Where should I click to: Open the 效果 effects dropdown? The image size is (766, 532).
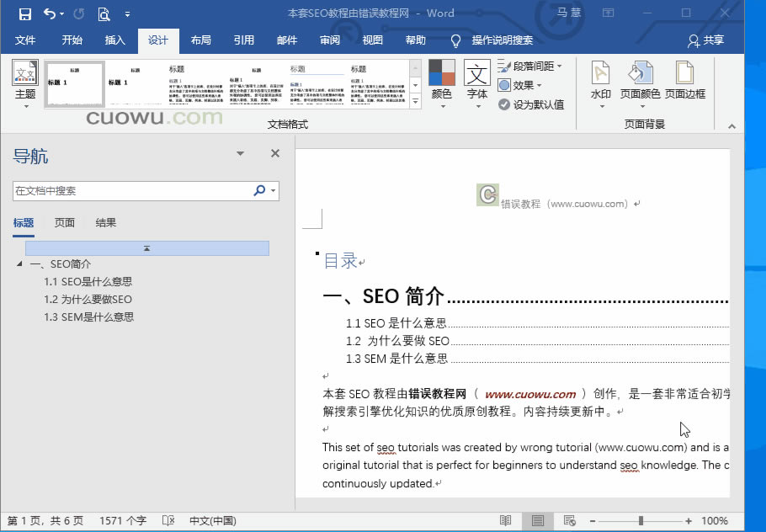point(520,86)
